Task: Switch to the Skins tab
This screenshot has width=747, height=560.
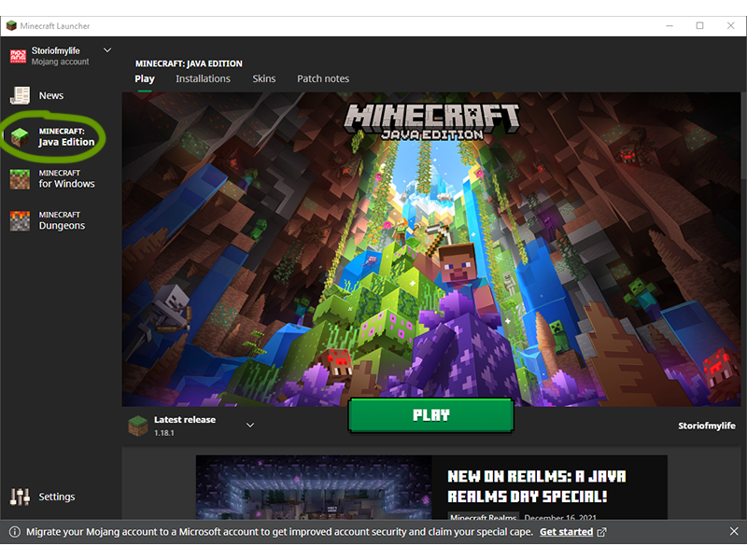Action: pyautogui.click(x=264, y=78)
